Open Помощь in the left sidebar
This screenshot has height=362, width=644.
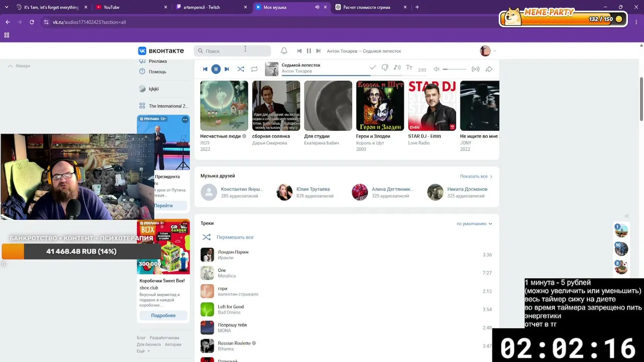(157, 72)
